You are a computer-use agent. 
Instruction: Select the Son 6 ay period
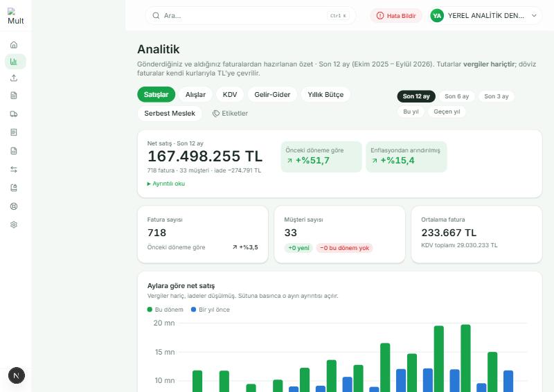pyautogui.click(x=456, y=96)
